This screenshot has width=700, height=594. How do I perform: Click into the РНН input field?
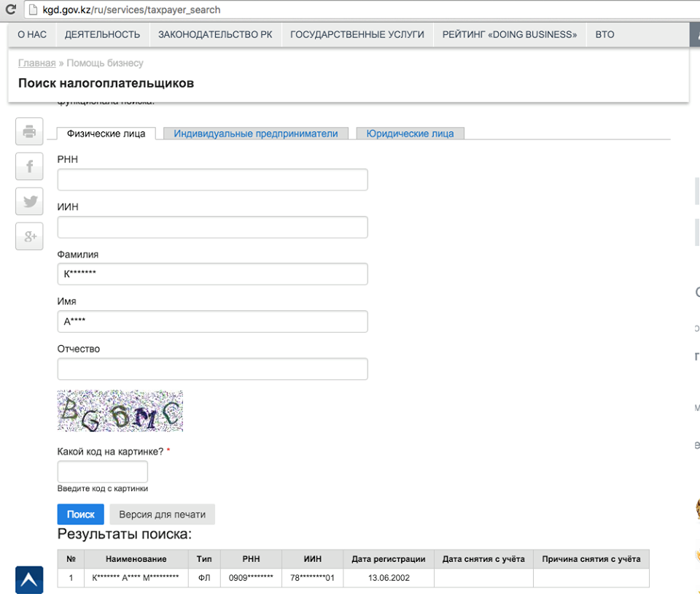(212, 180)
